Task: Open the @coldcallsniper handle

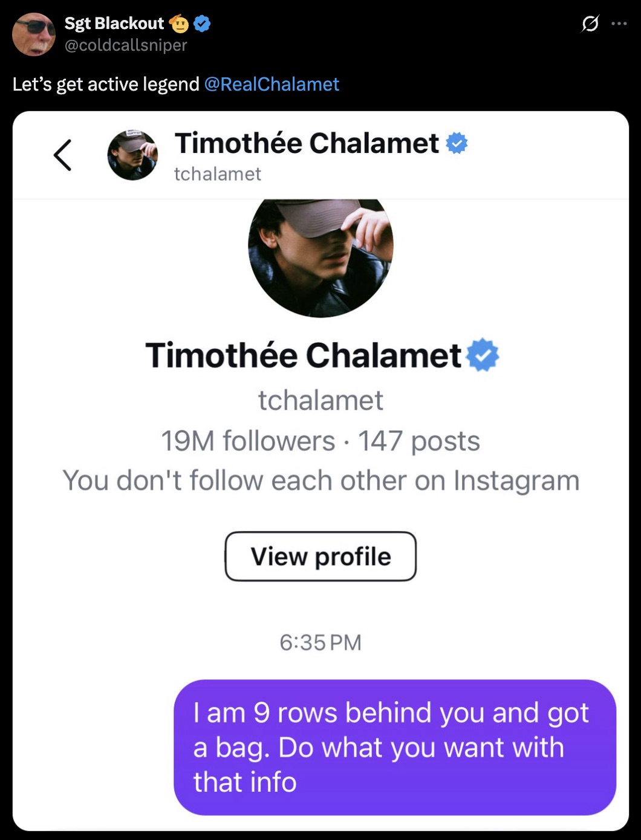Action: (x=126, y=45)
